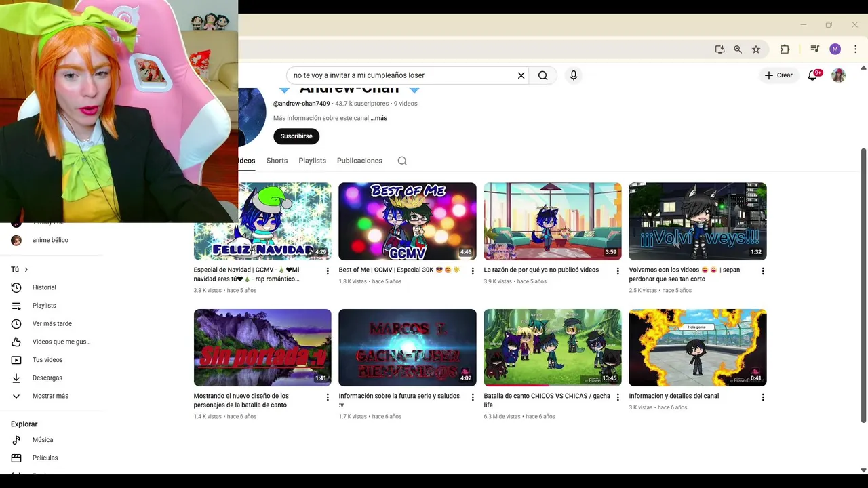Switch to the Playlists tab
The width and height of the screenshot is (868, 488).
[312, 161]
